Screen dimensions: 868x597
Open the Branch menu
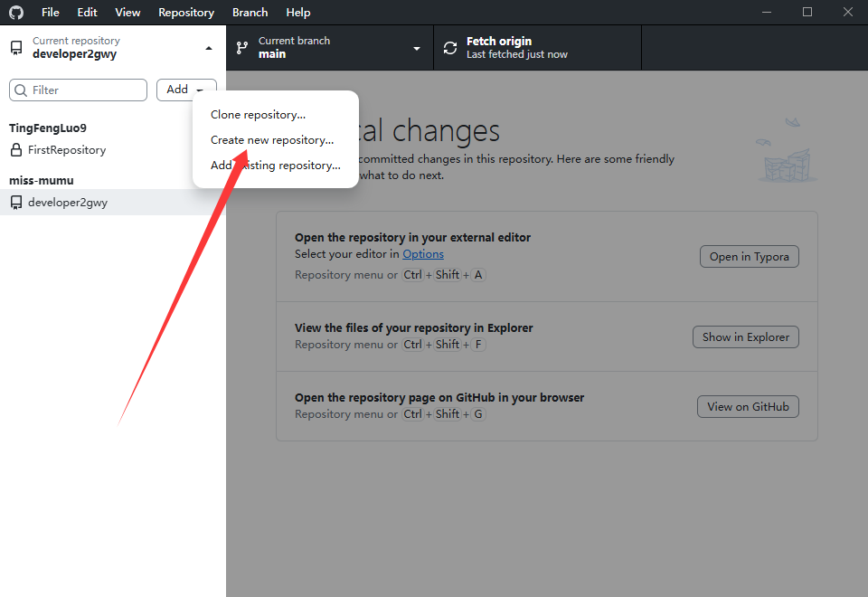[250, 13]
